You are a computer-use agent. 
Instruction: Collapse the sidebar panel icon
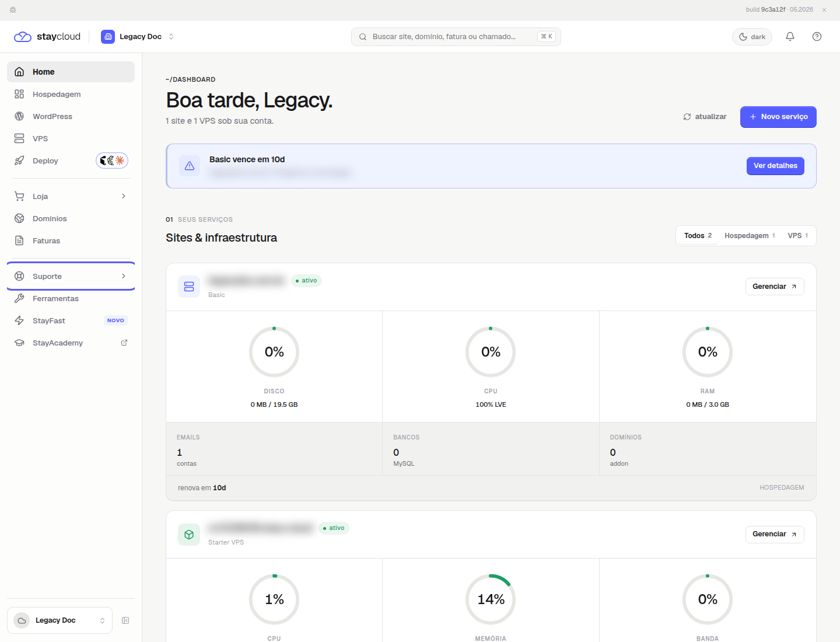tap(125, 620)
